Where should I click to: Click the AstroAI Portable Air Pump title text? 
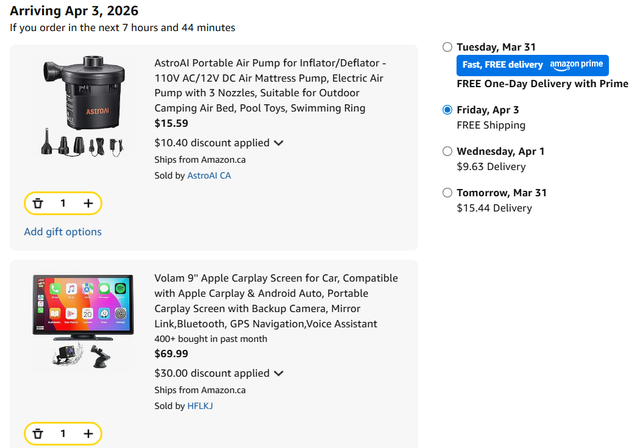click(270, 85)
